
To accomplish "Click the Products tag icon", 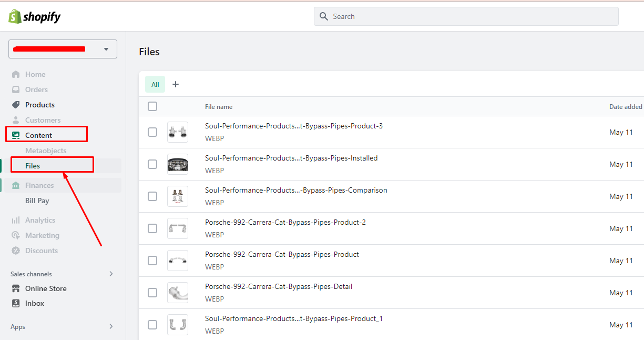I will pos(16,105).
